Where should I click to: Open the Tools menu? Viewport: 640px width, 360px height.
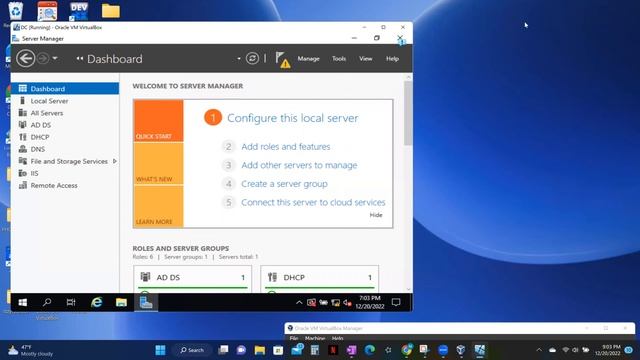click(339, 59)
